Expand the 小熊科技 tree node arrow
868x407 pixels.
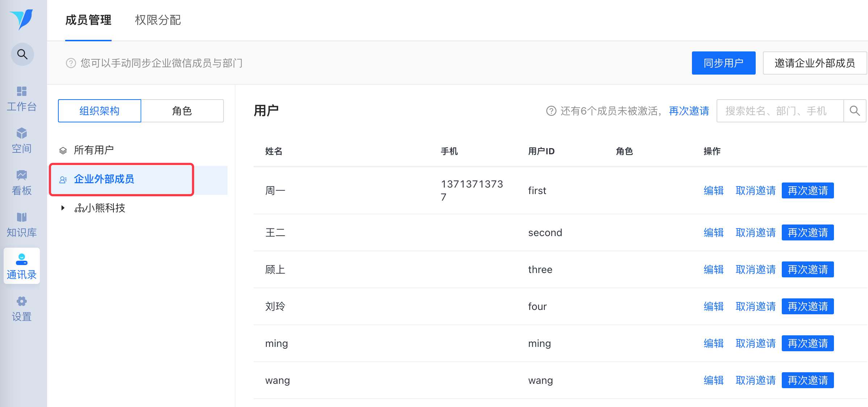[x=63, y=208]
